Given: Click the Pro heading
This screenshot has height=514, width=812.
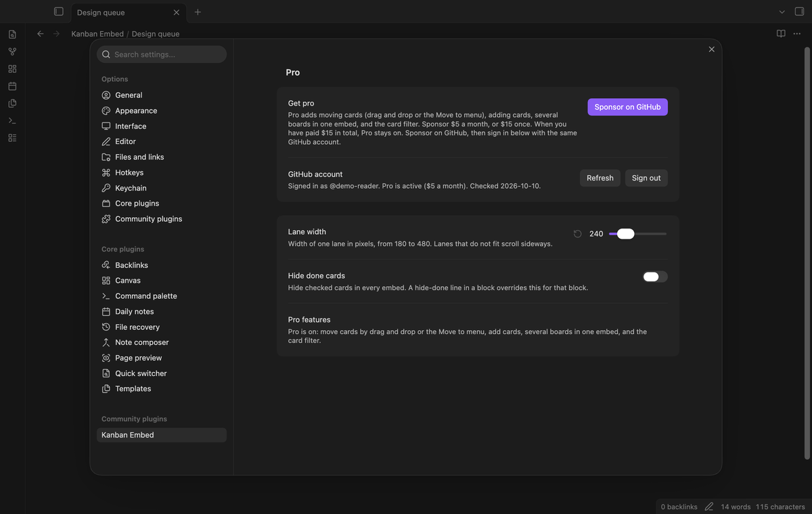Looking at the screenshot, I should pos(293,72).
